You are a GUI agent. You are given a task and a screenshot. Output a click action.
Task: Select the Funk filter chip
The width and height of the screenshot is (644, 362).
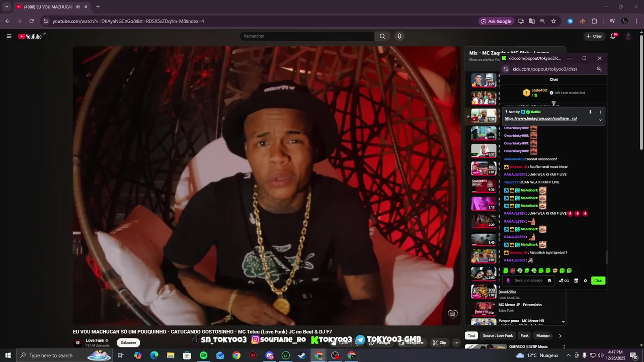(525, 335)
